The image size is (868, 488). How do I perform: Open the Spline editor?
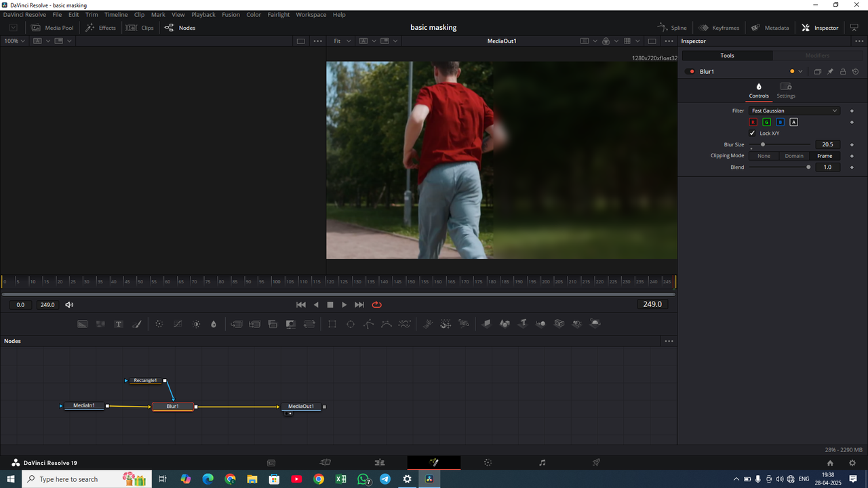coord(672,27)
